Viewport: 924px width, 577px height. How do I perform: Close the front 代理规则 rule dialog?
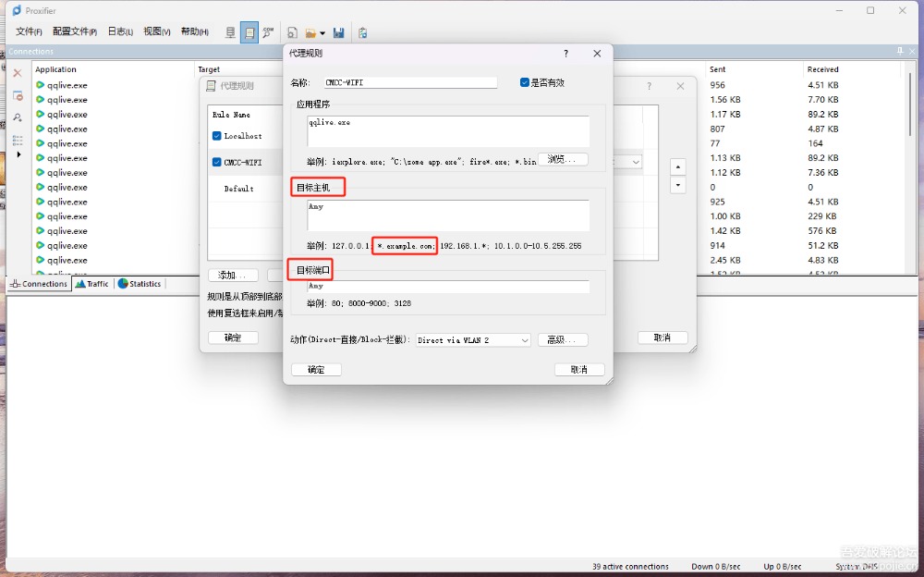pos(597,54)
